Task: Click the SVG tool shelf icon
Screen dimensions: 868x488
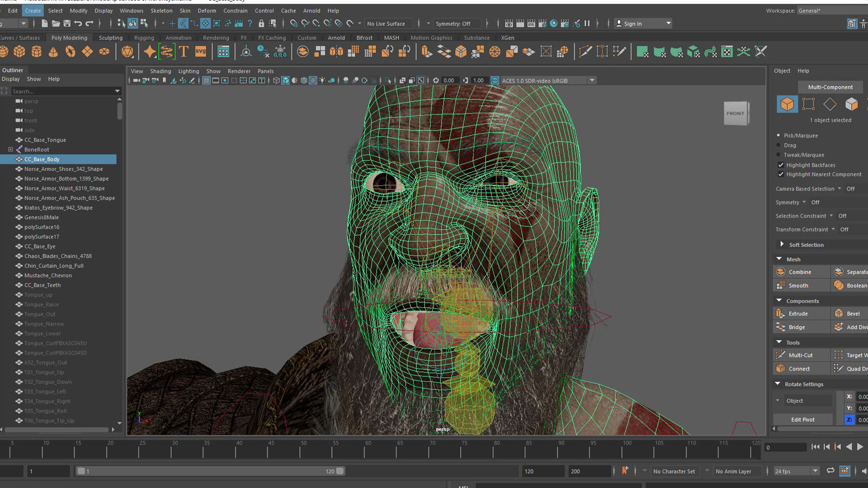Action: coord(201,52)
